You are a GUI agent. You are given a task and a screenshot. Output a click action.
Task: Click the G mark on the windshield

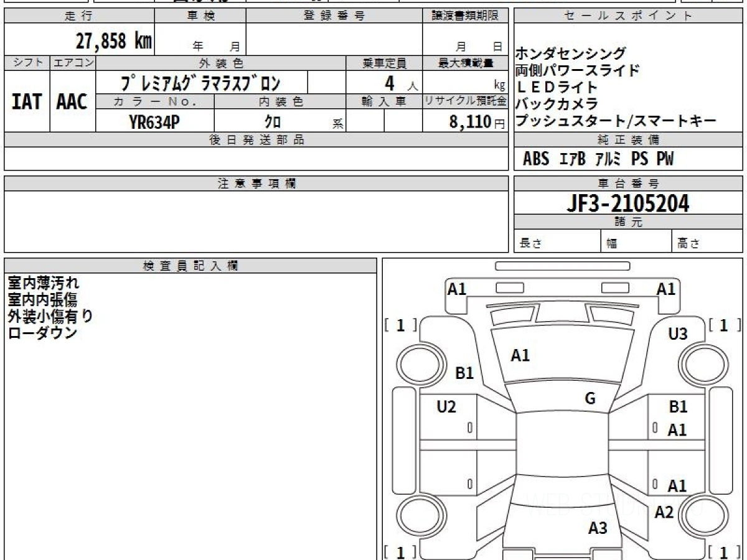(x=590, y=399)
